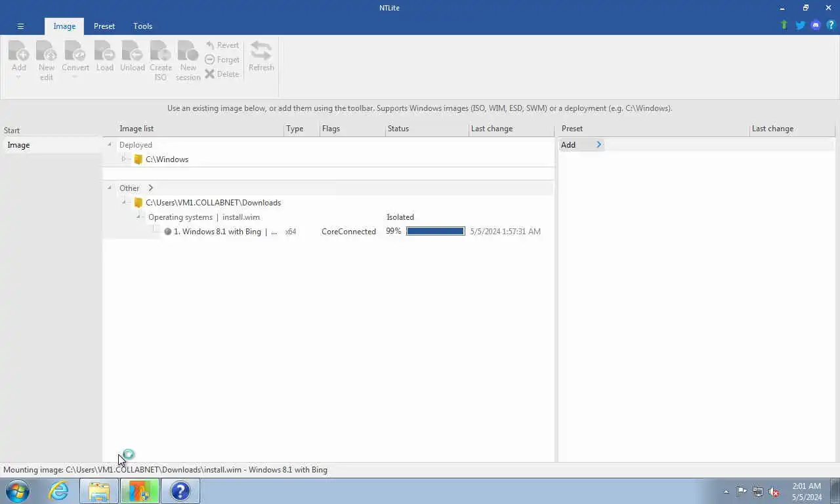
Task: Click the blue help taskbar icon
Action: 180,491
